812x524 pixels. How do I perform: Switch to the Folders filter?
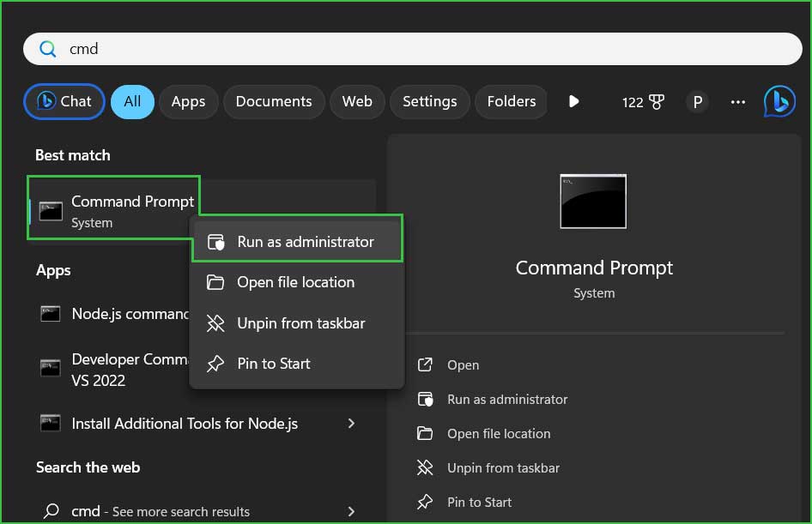pos(511,101)
